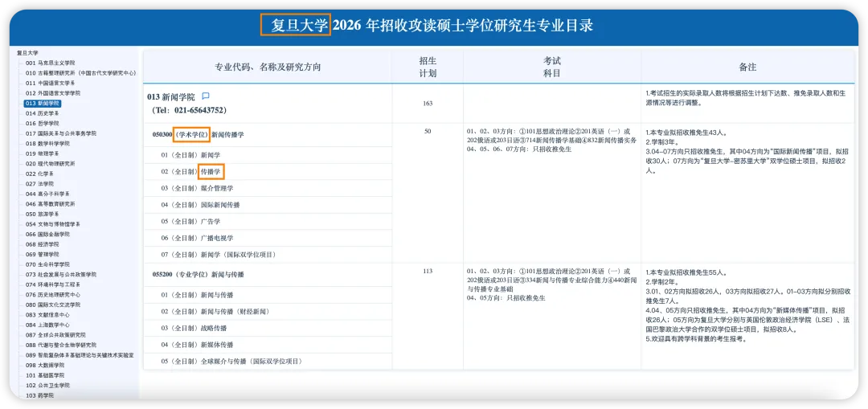
Task: Click the highlighted 013 新闻学院 tree item
Action: (x=43, y=104)
